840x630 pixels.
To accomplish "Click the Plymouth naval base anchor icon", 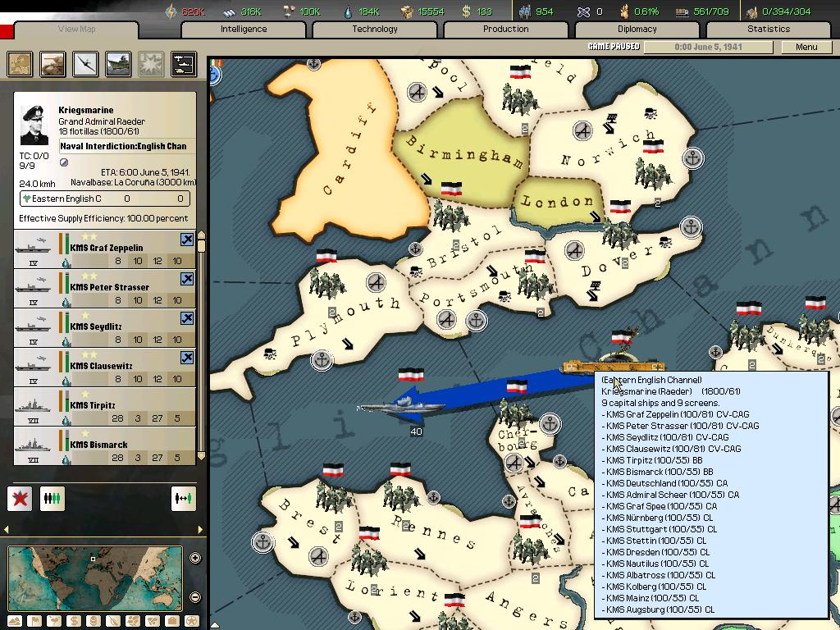I will tap(322, 358).
